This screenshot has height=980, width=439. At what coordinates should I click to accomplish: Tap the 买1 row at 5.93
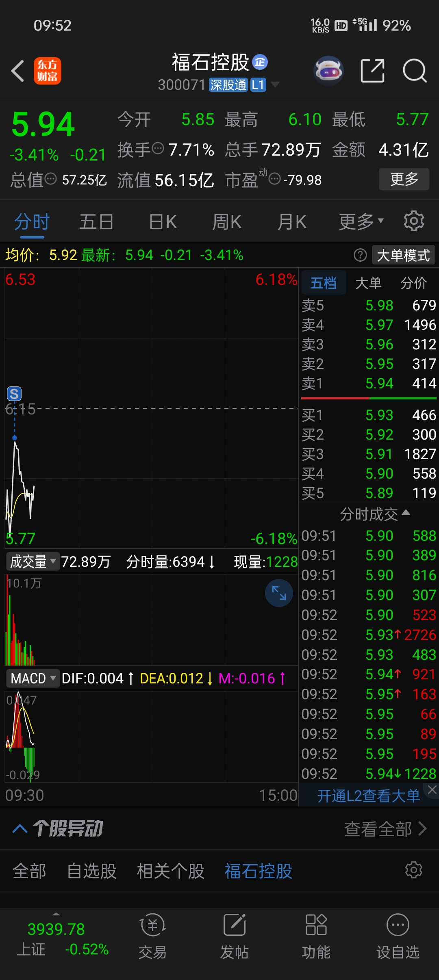[x=369, y=415]
